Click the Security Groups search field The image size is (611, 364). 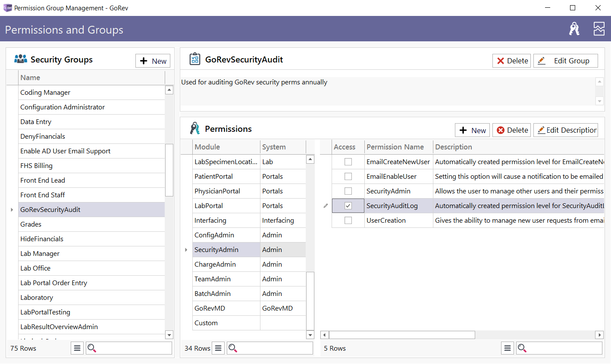[x=129, y=348]
